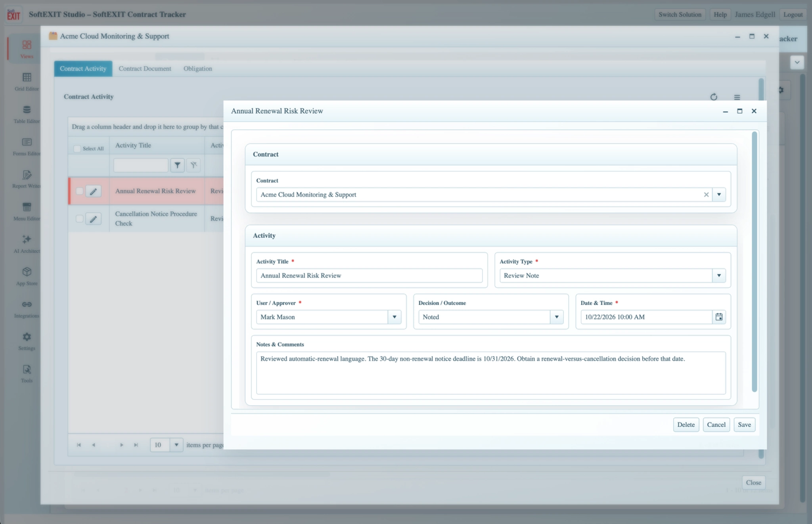Click the Save button
This screenshot has height=524, width=812.
click(x=744, y=425)
